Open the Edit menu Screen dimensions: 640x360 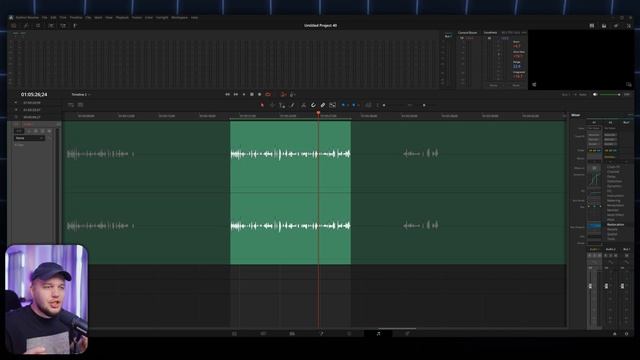(x=53, y=18)
